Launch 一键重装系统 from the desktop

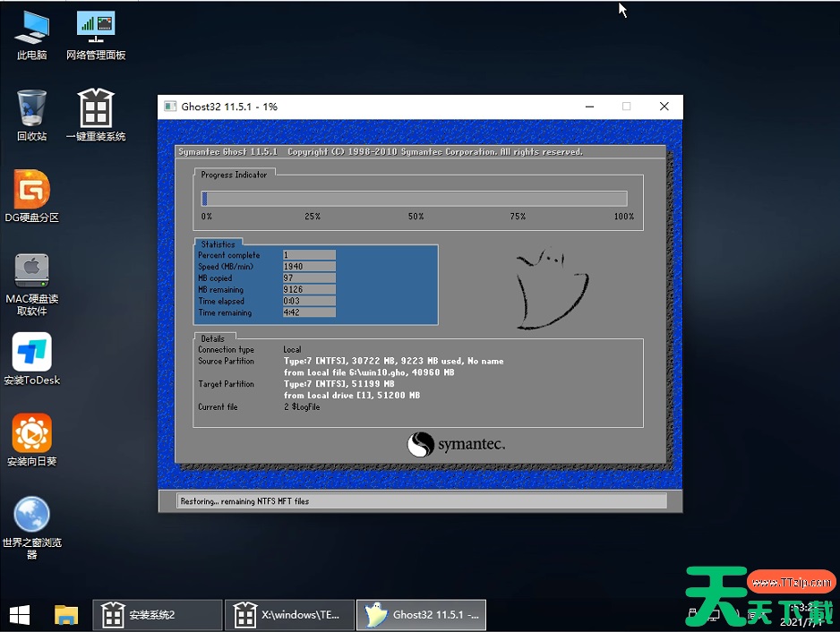(x=95, y=115)
